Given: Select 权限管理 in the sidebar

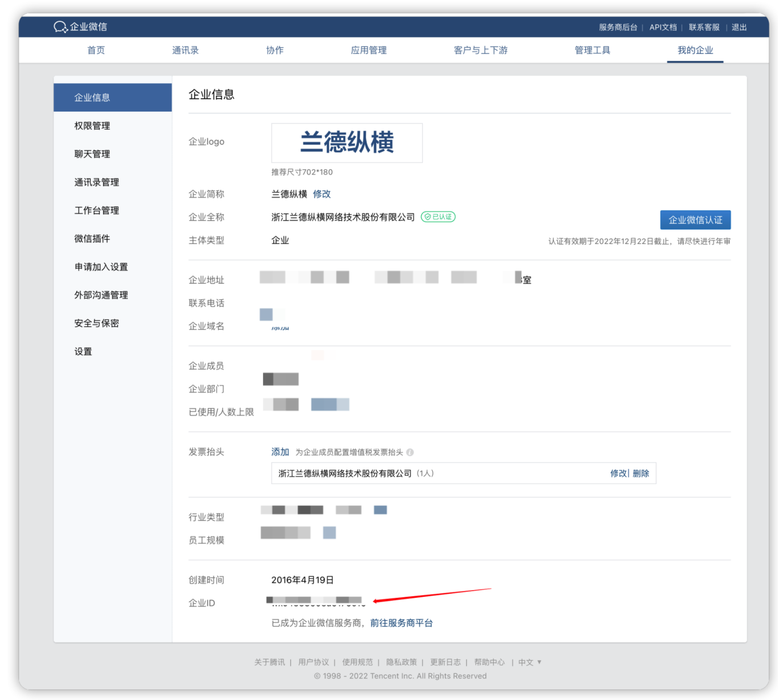Looking at the screenshot, I should (92, 126).
